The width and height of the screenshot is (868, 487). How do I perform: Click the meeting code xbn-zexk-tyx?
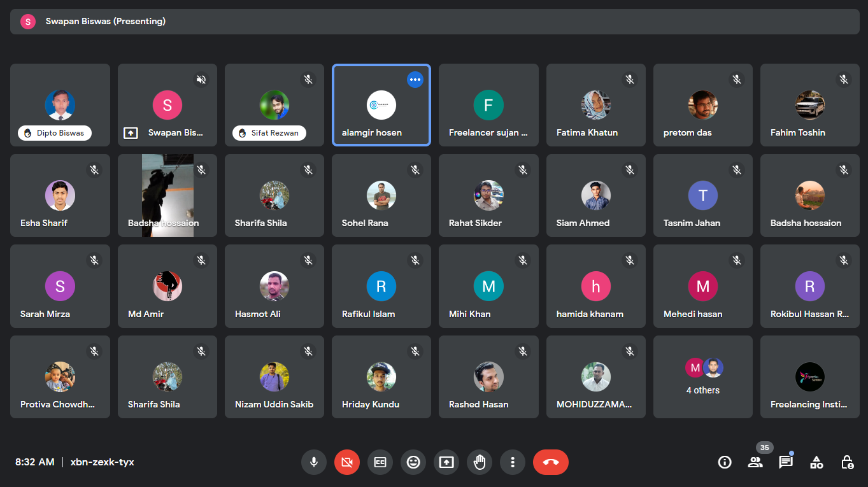pyautogui.click(x=103, y=462)
